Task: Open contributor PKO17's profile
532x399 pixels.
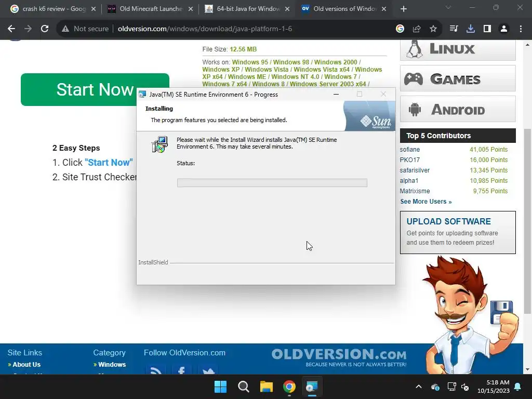Action: coord(409,160)
